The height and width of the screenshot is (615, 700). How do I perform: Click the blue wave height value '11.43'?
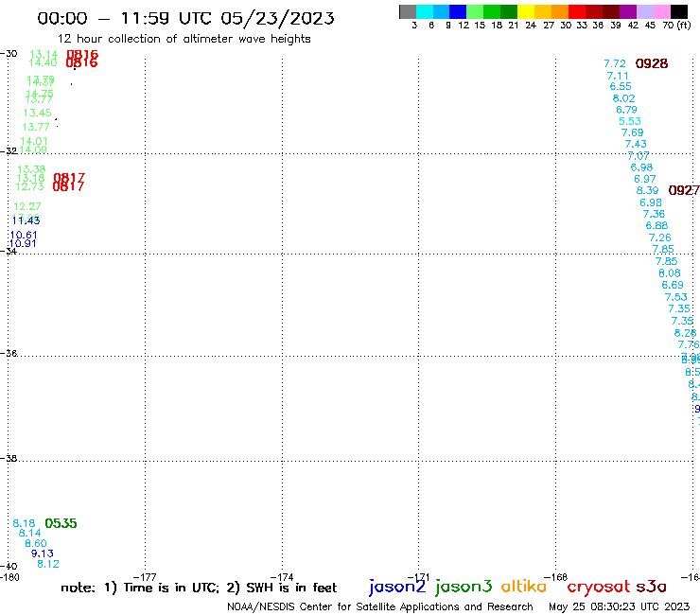click(26, 220)
